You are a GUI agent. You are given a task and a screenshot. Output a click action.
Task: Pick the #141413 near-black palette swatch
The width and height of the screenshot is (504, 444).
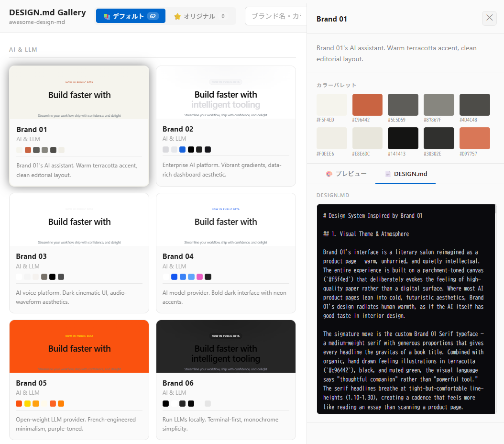[403, 138]
